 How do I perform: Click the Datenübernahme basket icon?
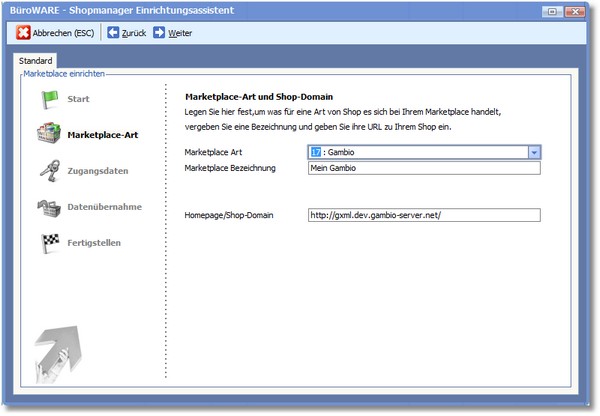(49, 207)
